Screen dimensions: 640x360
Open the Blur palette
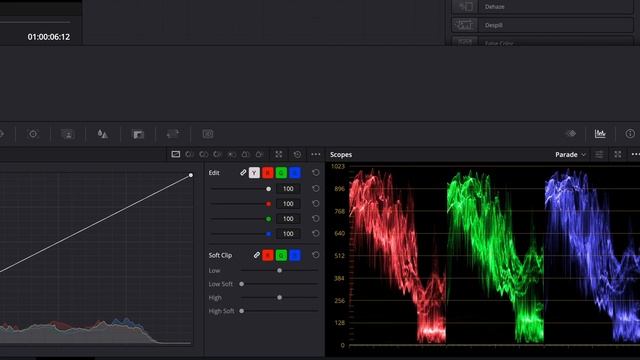coord(103,134)
